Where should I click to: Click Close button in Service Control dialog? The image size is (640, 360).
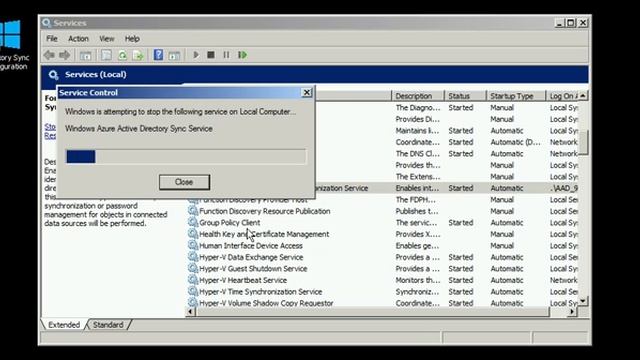184,182
